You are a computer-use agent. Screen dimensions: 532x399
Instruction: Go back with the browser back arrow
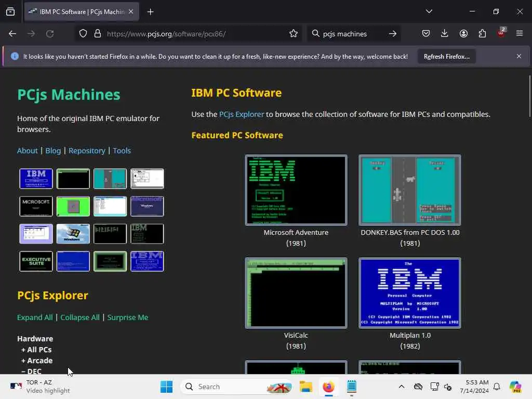(12, 34)
